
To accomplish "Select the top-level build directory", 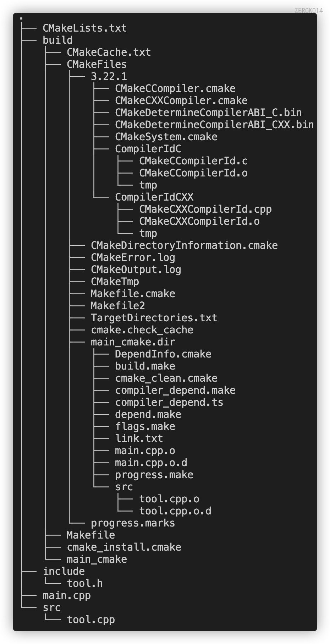I will [x=57, y=40].
